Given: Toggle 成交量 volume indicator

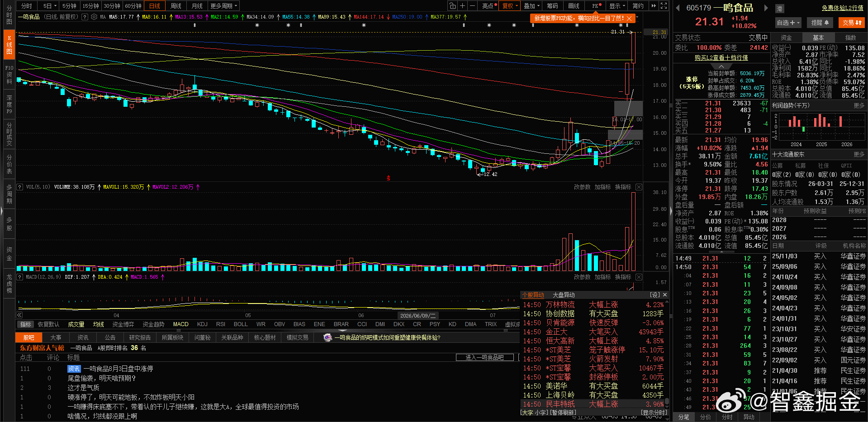Looking at the screenshot, I should [76, 324].
